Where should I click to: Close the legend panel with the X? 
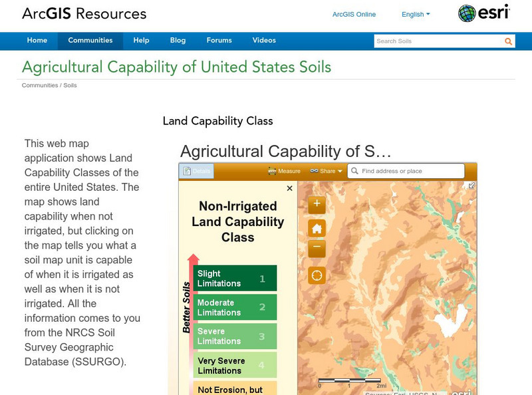(x=289, y=188)
